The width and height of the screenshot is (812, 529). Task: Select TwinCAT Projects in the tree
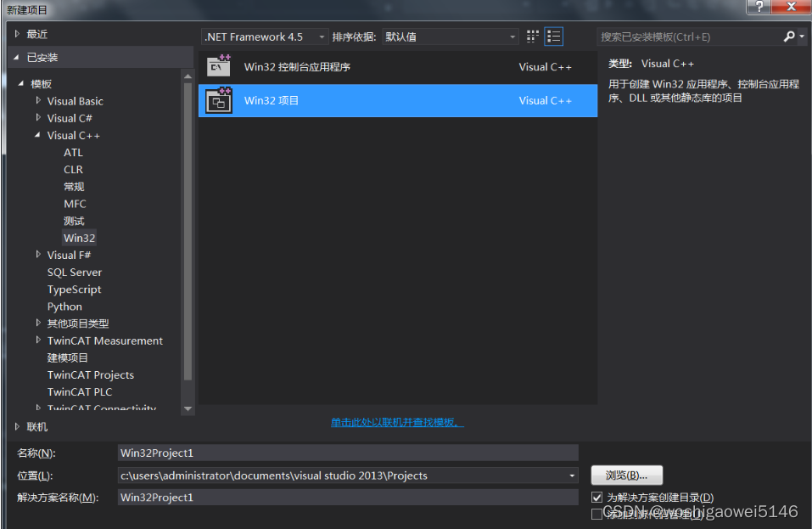coord(90,374)
